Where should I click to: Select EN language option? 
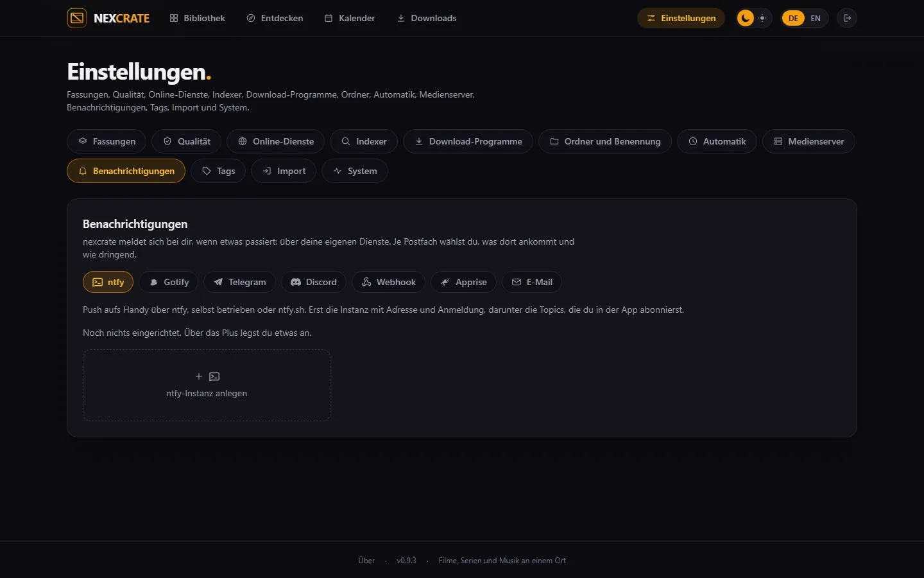816,18
